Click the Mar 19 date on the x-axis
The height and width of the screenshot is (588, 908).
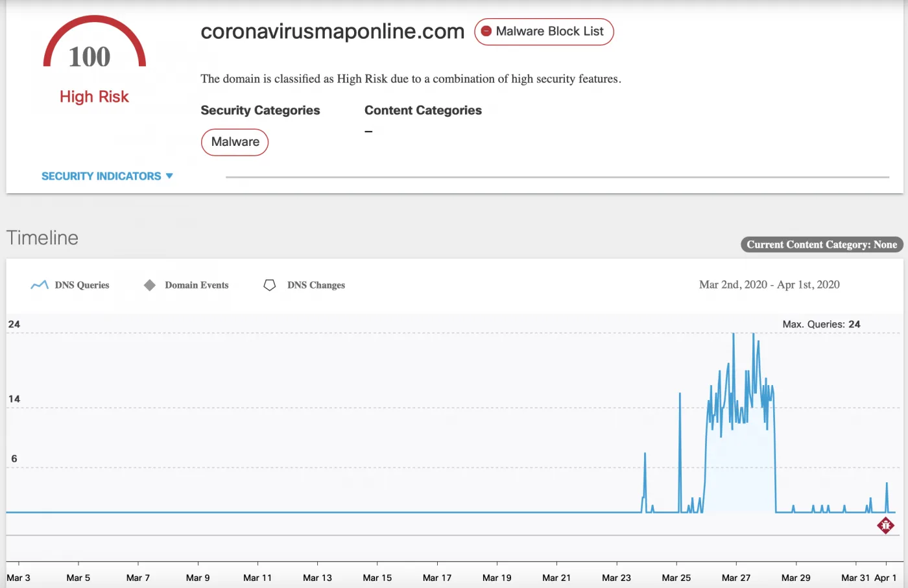point(497,578)
